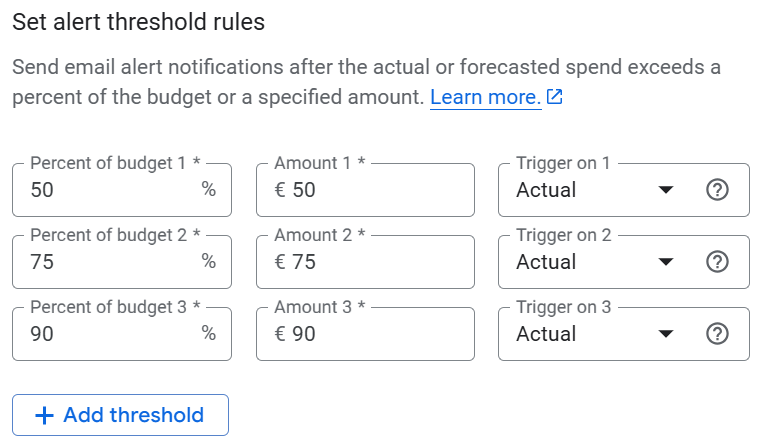Click the plus icon on Add threshold
This screenshot has height=448, width=764.
click(x=44, y=415)
